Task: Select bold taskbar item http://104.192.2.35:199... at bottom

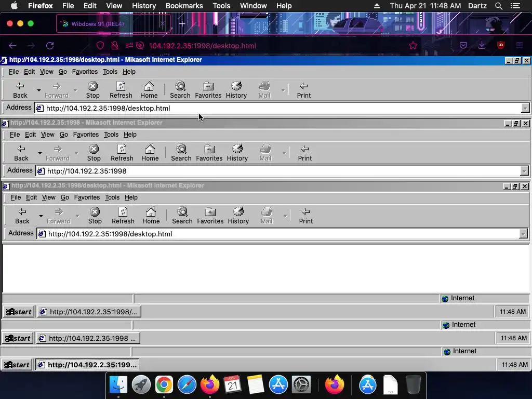Action: tap(87, 365)
